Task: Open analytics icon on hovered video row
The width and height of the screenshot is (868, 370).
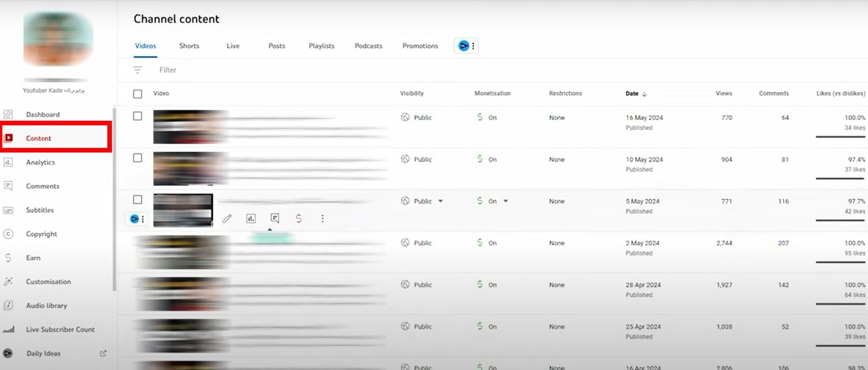Action: click(251, 218)
